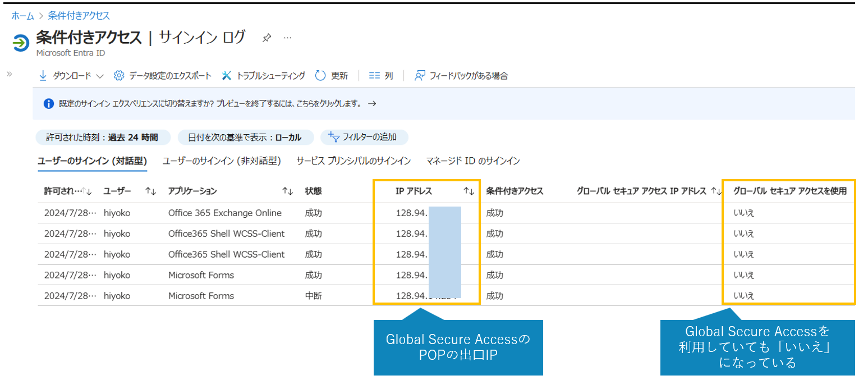The image size is (868, 380).
Task: Sort by the 許可され date column arrows
Action: pyautogui.click(x=87, y=191)
